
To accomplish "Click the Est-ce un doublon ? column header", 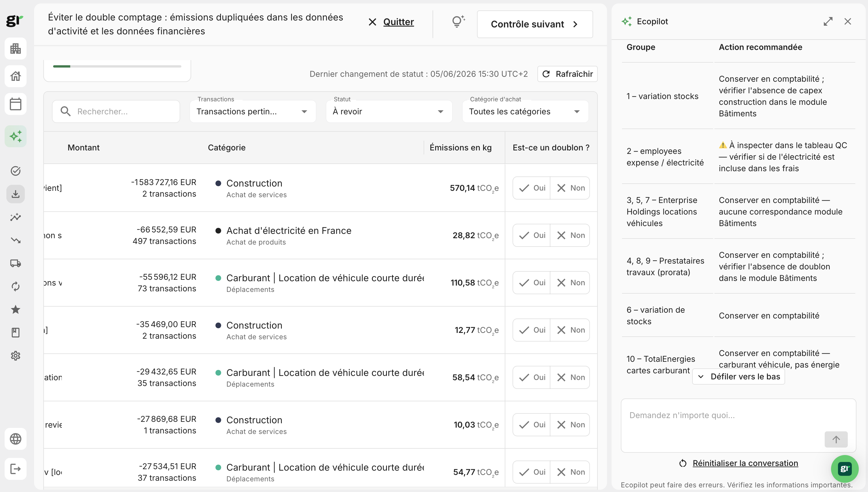I will (x=551, y=148).
